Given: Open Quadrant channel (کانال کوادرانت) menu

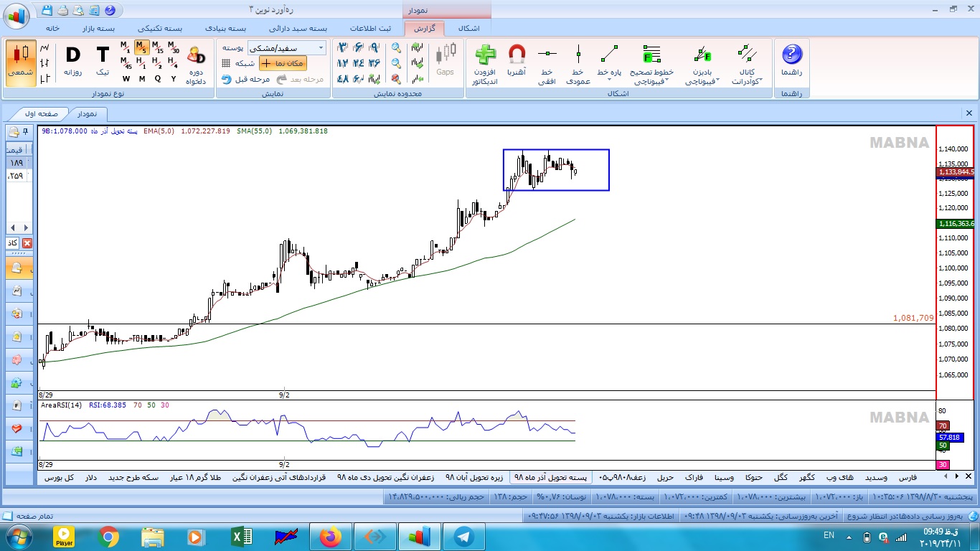Looking at the screenshot, I should (747, 65).
